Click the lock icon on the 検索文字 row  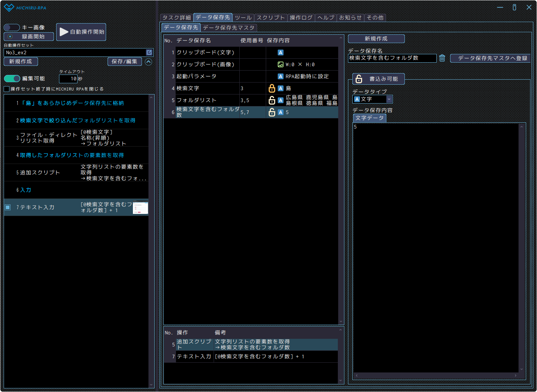pos(272,88)
